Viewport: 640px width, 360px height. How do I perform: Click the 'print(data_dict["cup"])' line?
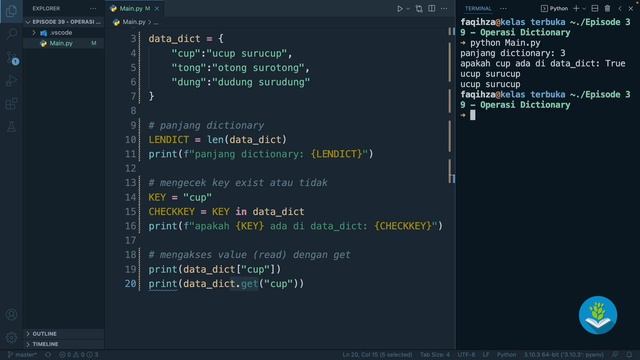(x=215, y=269)
